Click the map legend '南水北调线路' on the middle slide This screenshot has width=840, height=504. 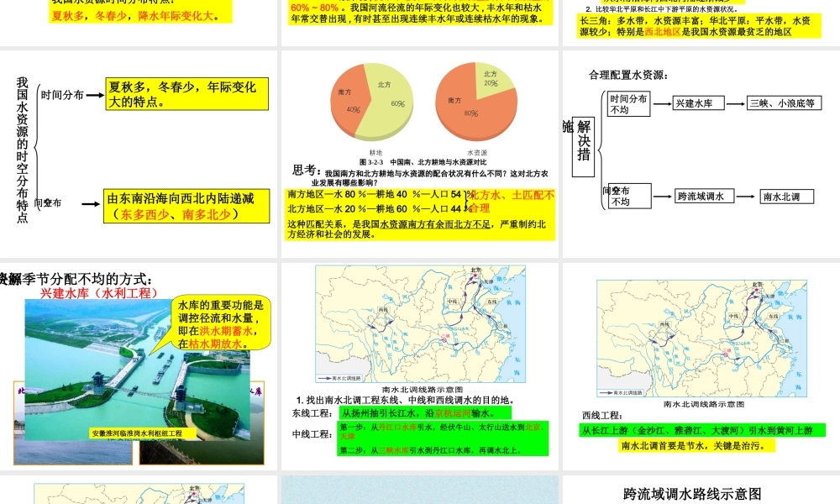[341, 378]
